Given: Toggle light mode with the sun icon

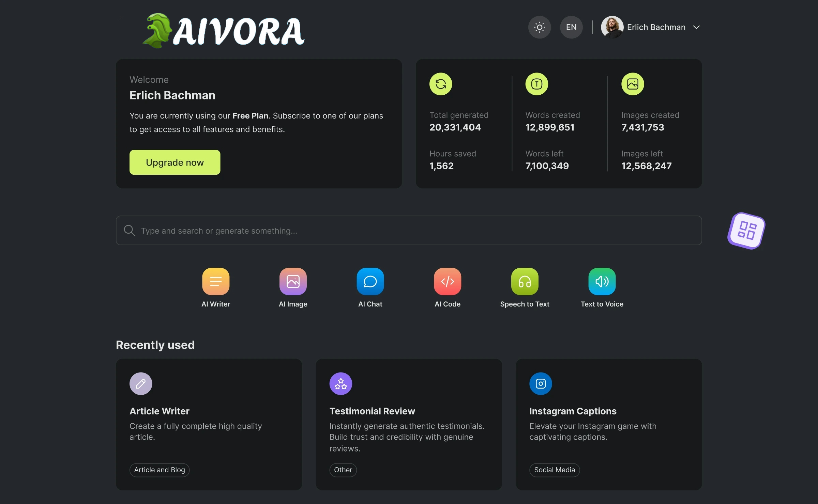Looking at the screenshot, I should tap(539, 27).
